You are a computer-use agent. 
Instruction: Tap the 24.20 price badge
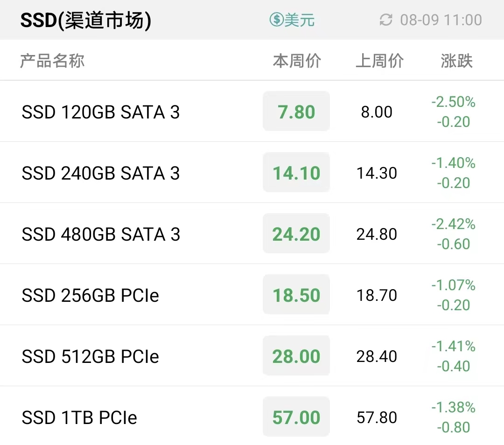[296, 234]
